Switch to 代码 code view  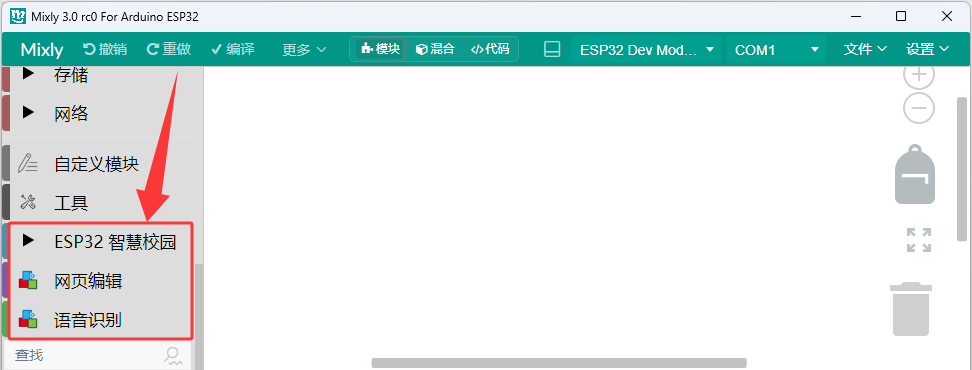[x=490, y=49]
